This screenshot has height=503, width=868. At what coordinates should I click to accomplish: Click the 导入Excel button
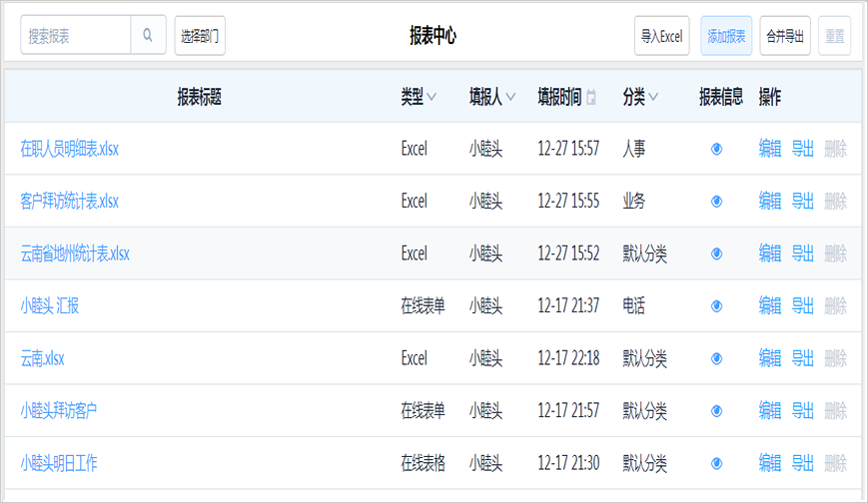click(661, 36)
